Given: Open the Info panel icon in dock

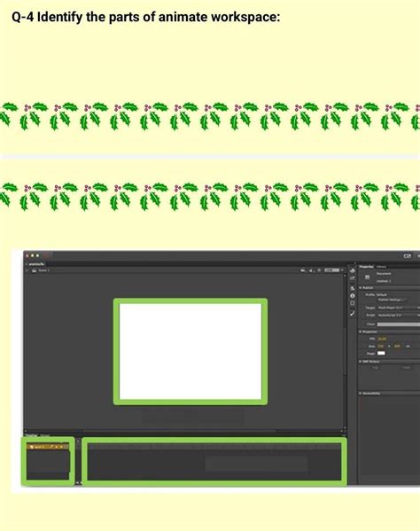Looking at the screenshot, I should click(x=353, y=295).
